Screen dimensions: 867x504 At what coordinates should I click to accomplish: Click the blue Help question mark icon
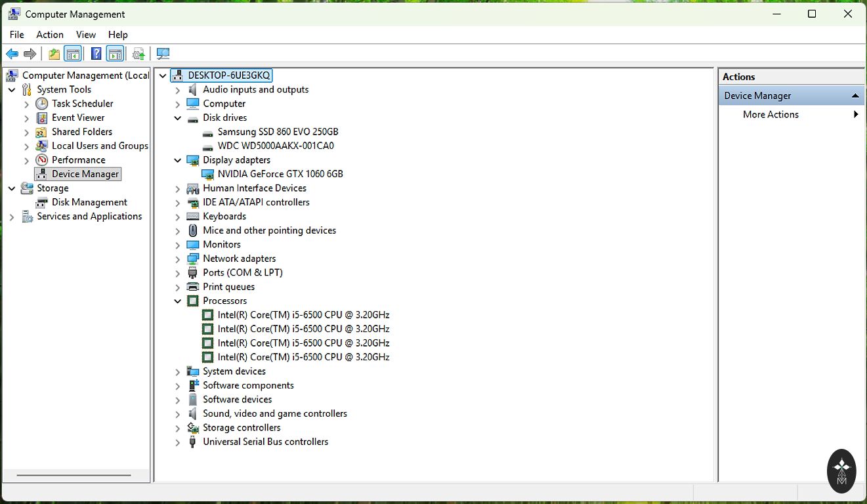96,54
